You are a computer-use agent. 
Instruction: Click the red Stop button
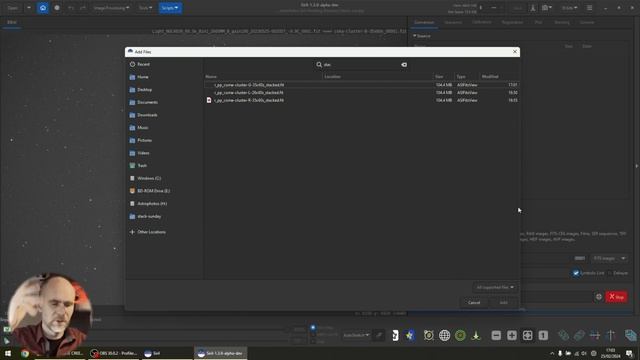pos(616,297)
